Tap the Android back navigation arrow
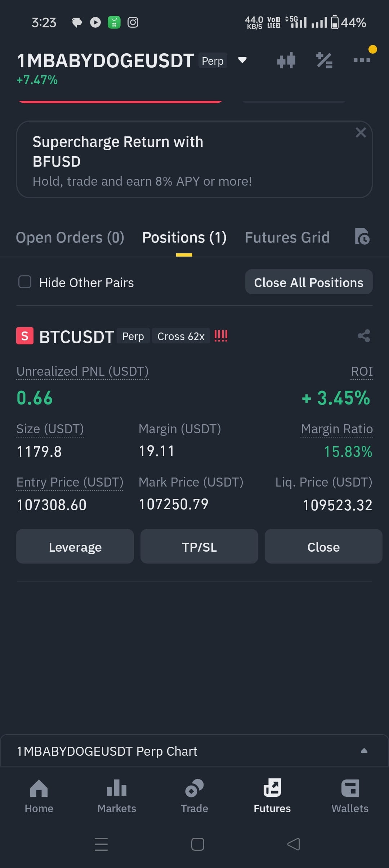The width and height of the screenshot is (389, 868). (x=294, y=844)
